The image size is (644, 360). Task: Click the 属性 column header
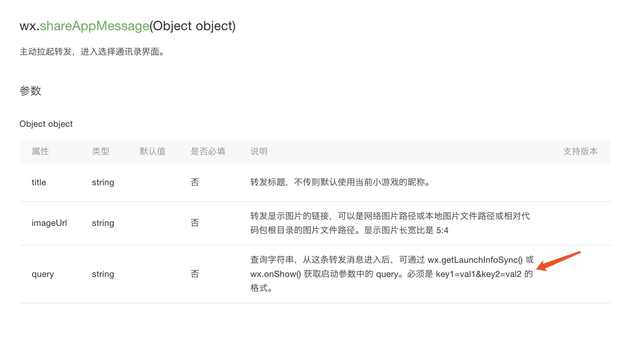[40, 151]
